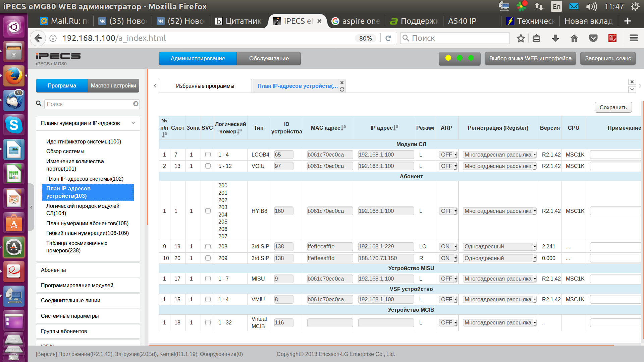Screen dimensions: 644x362
Task: Open Skype from the Ubuntu launcher
Action: [14, 125]
